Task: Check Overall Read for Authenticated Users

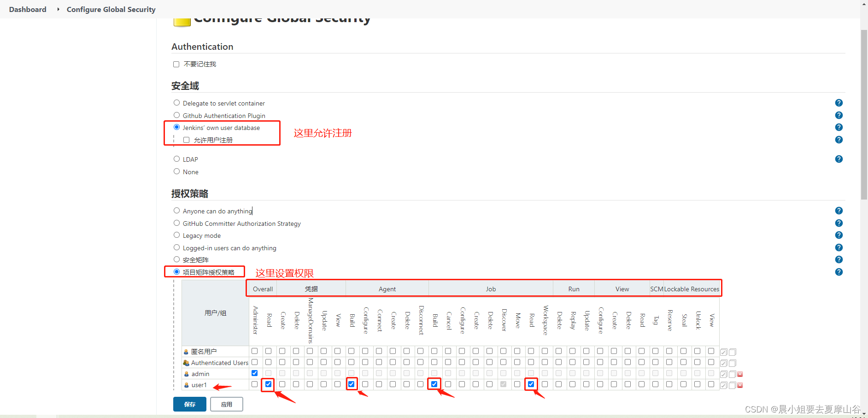Action: coord(268,362)
